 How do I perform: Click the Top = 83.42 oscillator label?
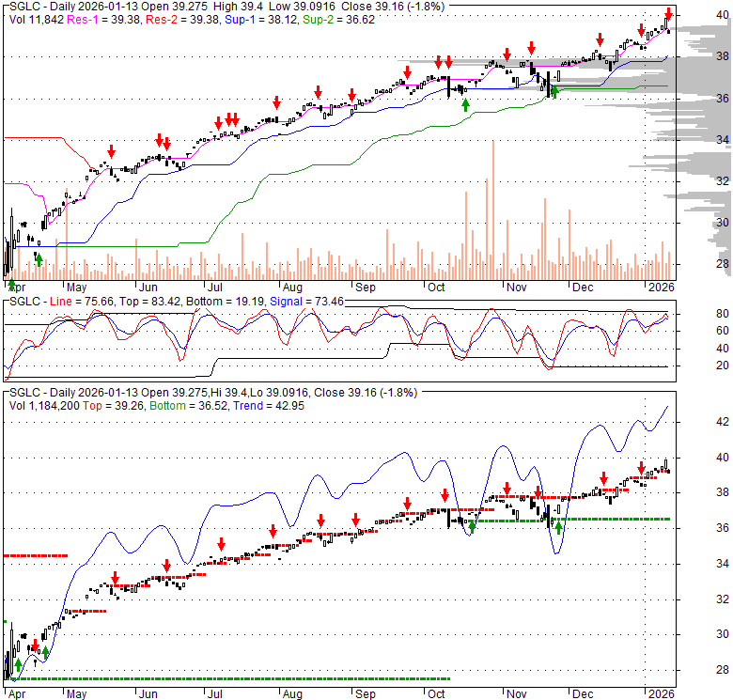(x=149, y=302)
